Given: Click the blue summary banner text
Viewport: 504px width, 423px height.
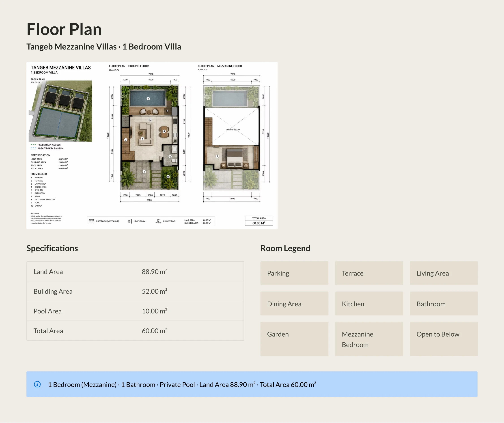Looking at the screenshot, I should click(x=182, y=385).
